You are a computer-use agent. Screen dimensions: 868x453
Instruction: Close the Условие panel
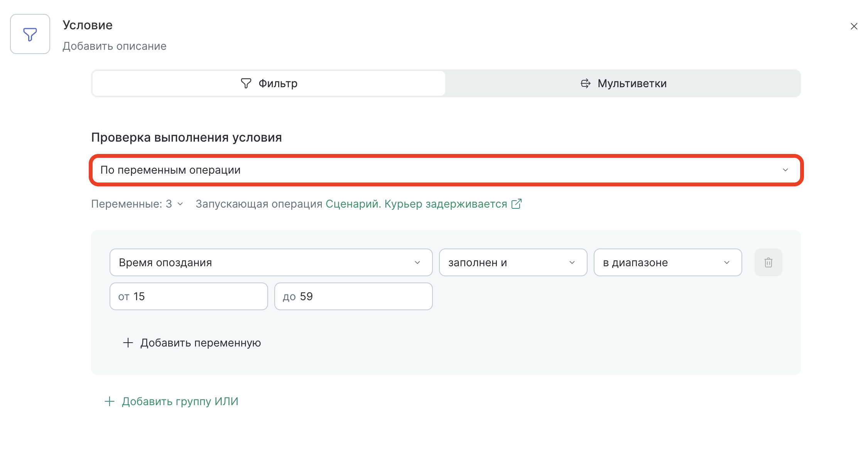[854, 26]
